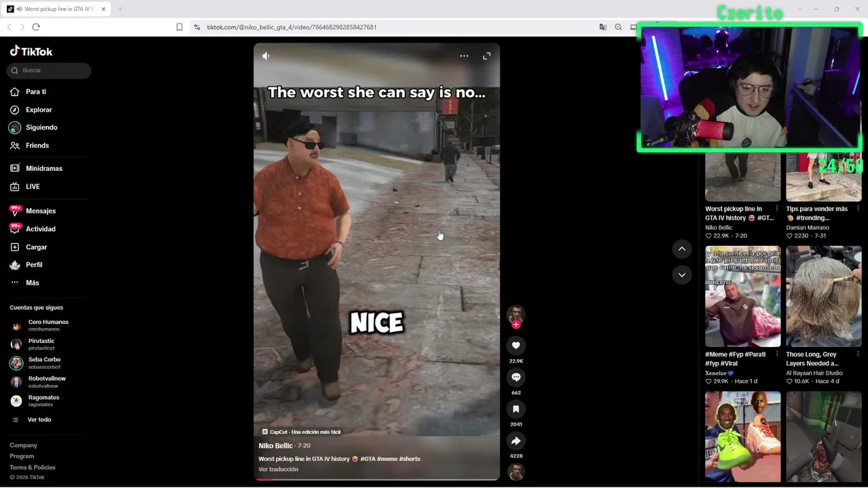Click the TikTok logo

(31, 52)
